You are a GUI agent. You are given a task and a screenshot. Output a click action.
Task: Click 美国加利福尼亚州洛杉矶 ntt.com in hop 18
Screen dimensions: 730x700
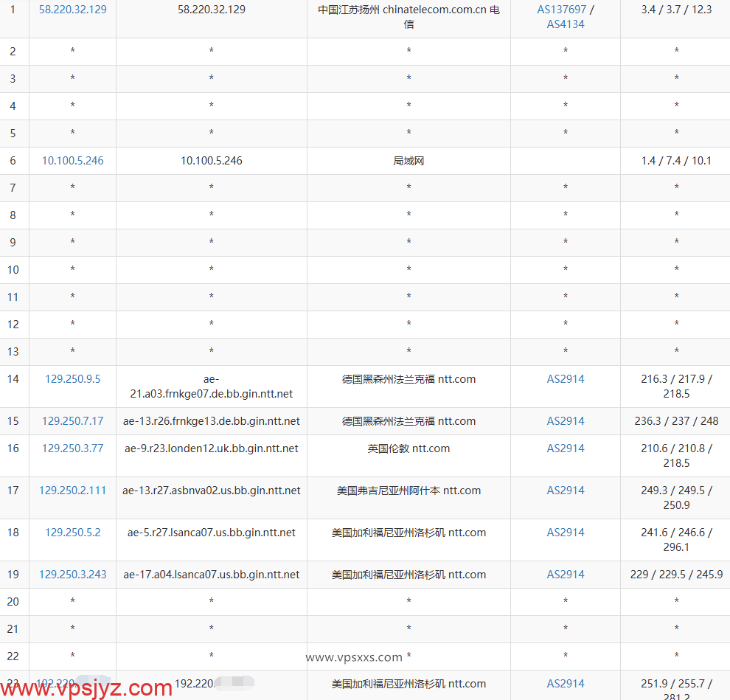(409, 533)
